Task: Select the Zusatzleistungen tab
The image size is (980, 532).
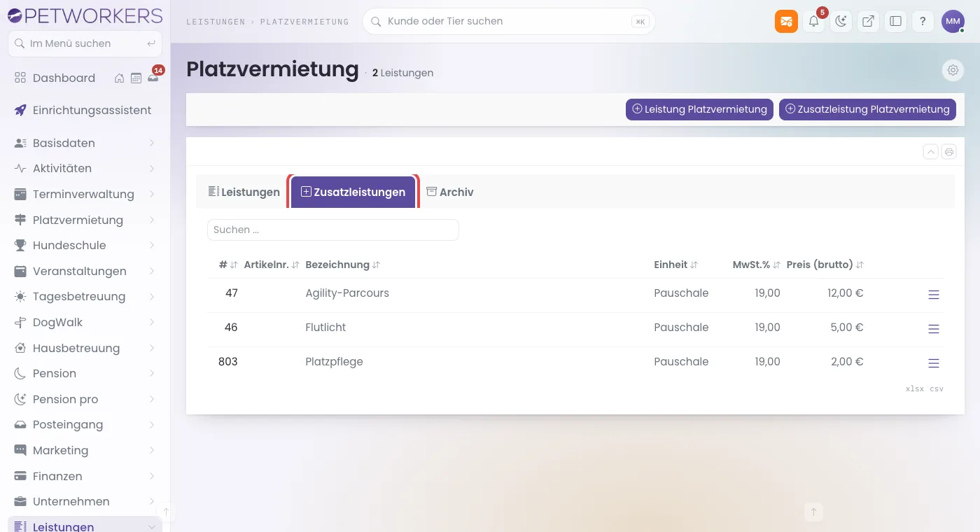Action: coord(353,192)
